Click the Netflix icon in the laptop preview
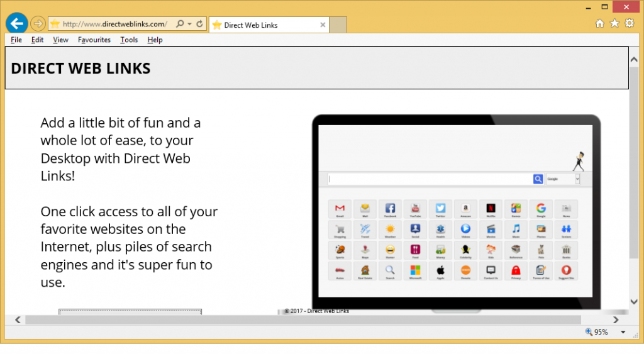644x354 pixels. pyautogui.click(x=491, y=209)
